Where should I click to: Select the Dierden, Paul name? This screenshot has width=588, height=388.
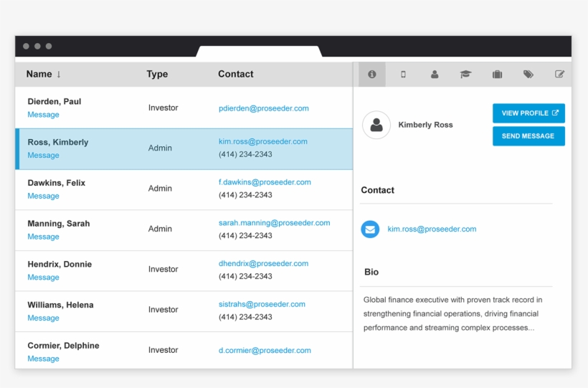(54, 101)
